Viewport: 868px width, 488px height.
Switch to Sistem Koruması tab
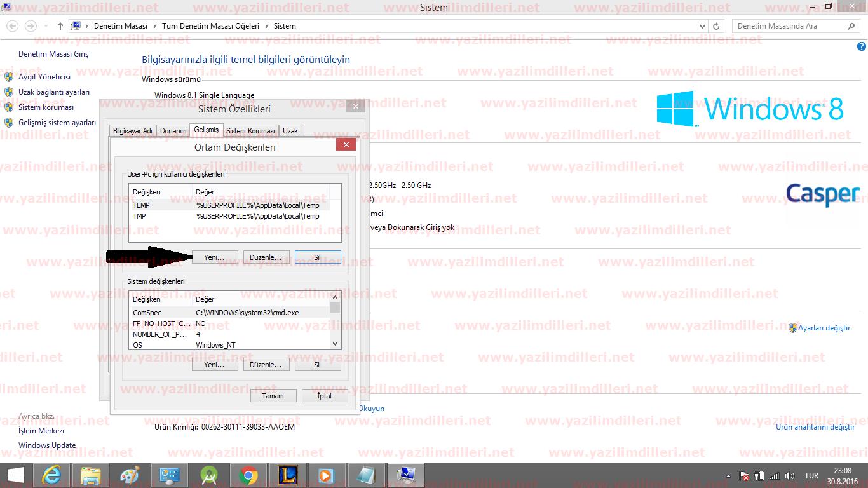click(250, 131)
